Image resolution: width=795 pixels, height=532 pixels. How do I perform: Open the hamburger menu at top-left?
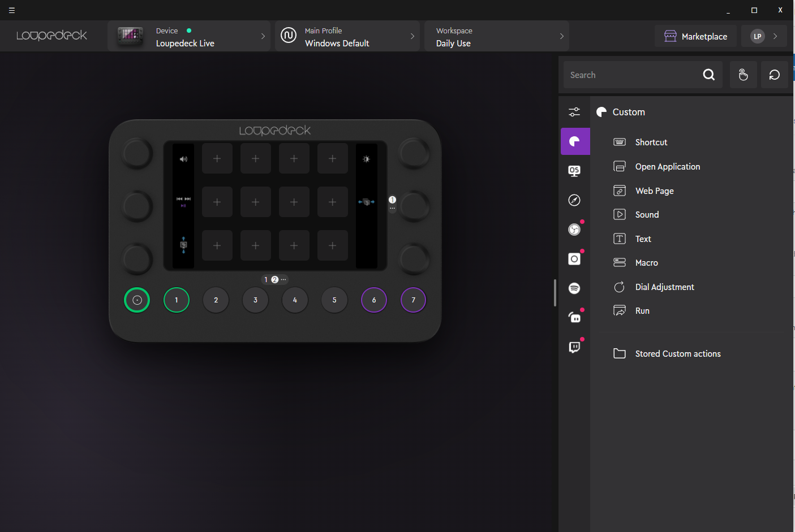point(12,10)
